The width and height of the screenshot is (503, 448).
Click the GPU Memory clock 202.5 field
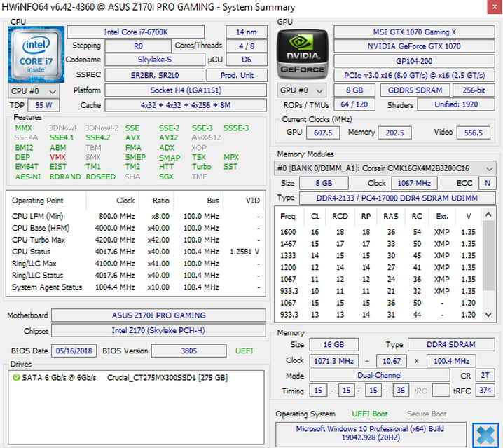(394, 133)
